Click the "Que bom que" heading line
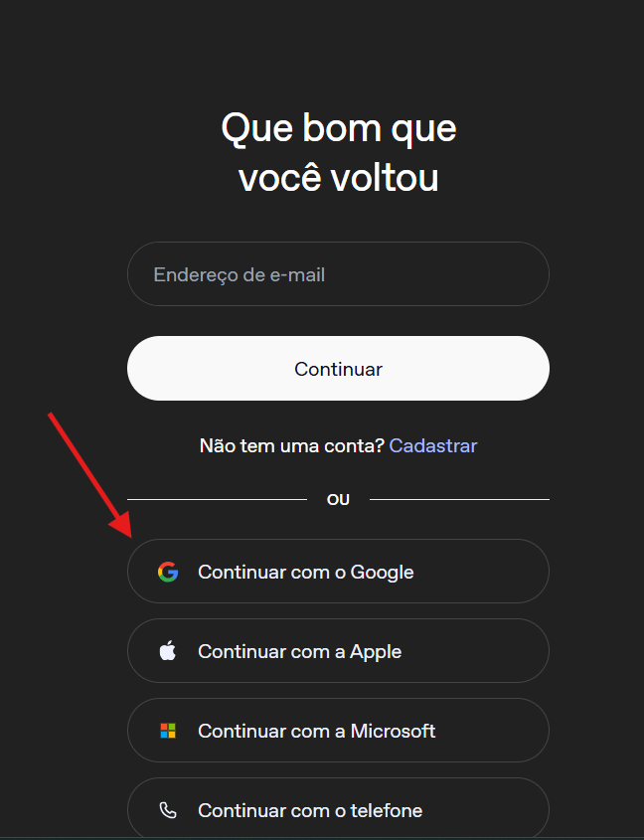Viewport: 644px width, 840px height. pos(338,128)
